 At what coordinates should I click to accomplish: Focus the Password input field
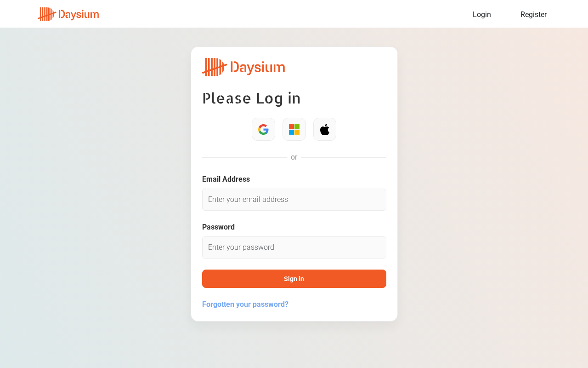coord(294,247)
